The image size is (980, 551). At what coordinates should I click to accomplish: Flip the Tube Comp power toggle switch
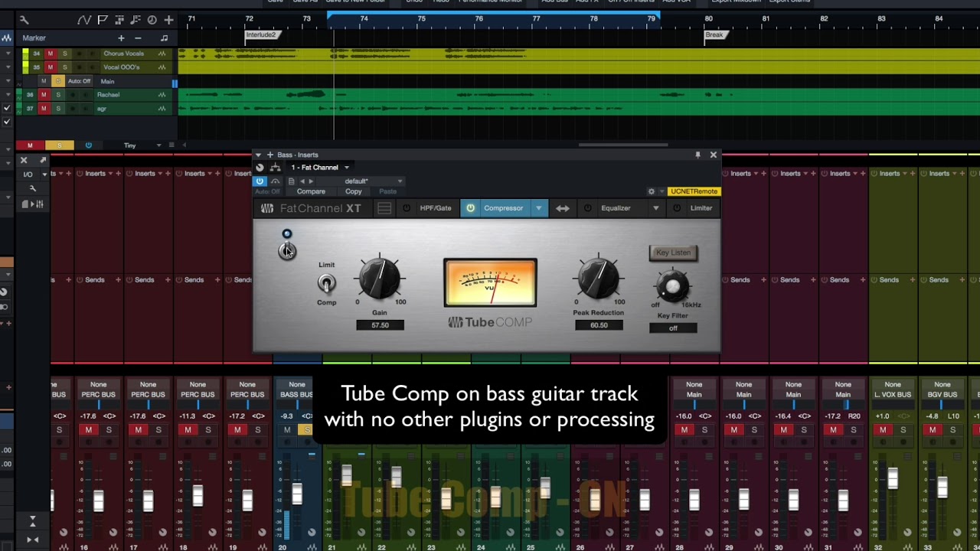click(x=287, y=250)
